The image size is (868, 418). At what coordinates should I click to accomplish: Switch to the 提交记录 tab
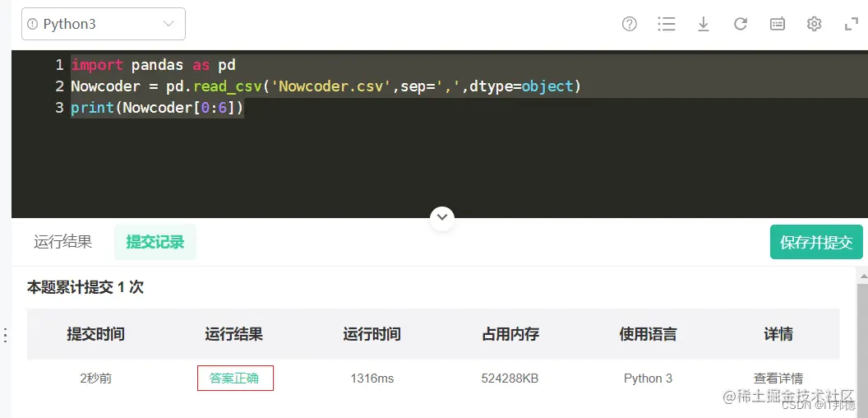[155, 242]
